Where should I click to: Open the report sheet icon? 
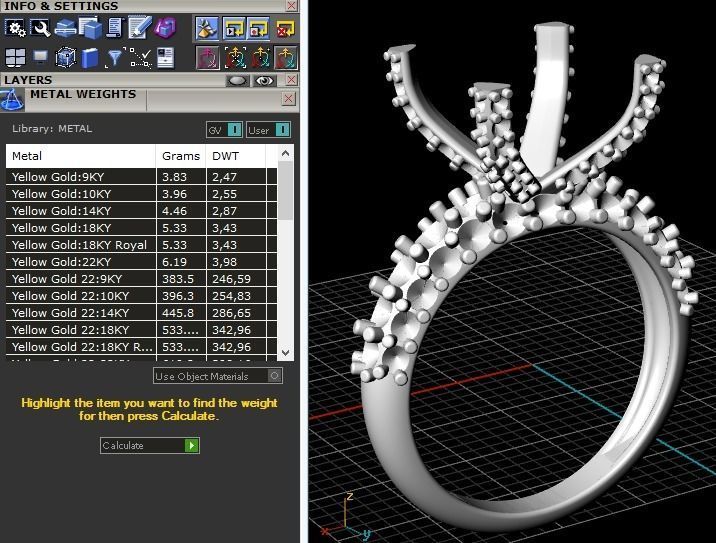[165, 58]
